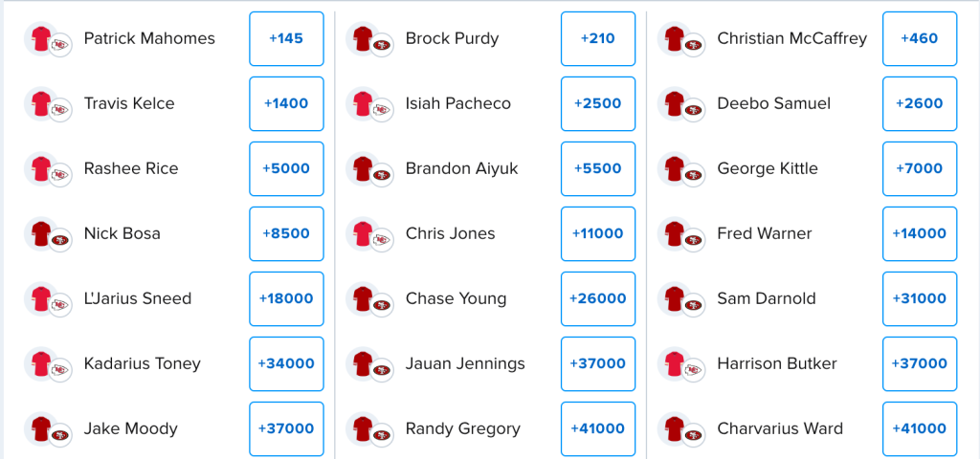Select Chase Young at +26000

point(598,298)
